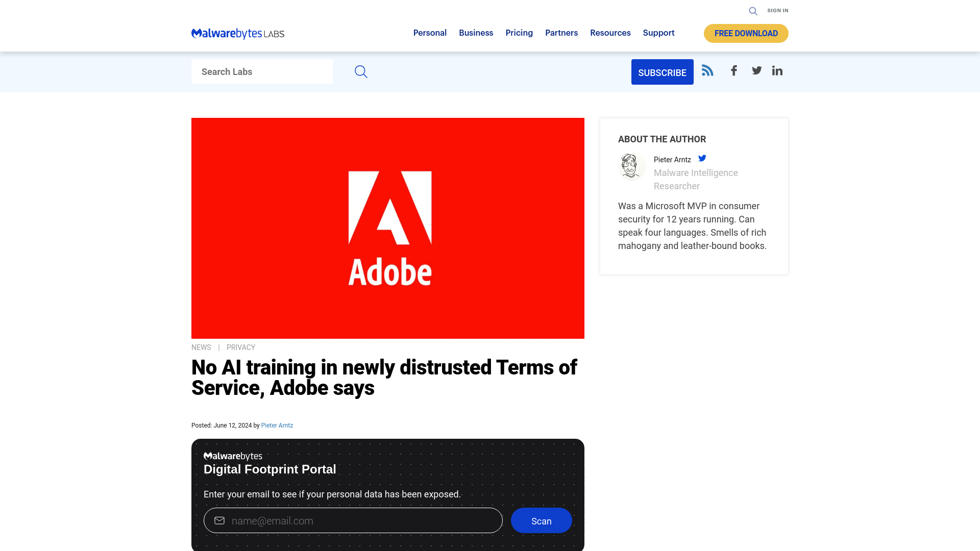Click the SUBSCRIBE button
980x551 pixels.
pos(661,72)
